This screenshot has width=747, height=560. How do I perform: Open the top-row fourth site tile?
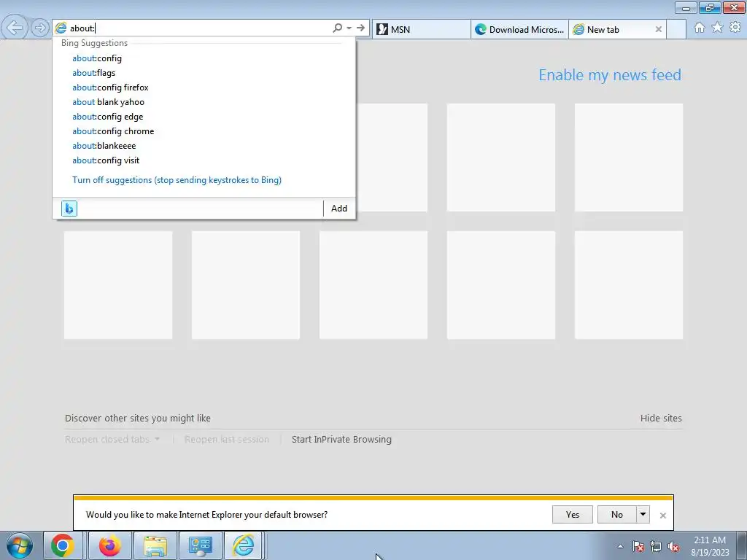click(500, 157)
